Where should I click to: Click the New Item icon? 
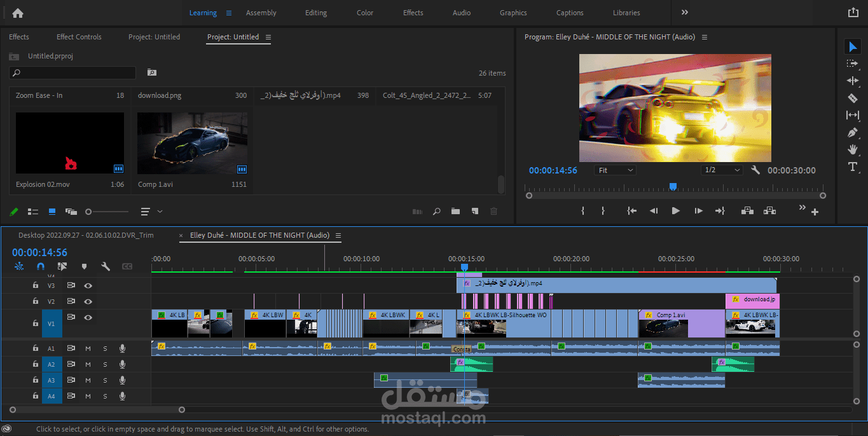(x=474, y=212)
